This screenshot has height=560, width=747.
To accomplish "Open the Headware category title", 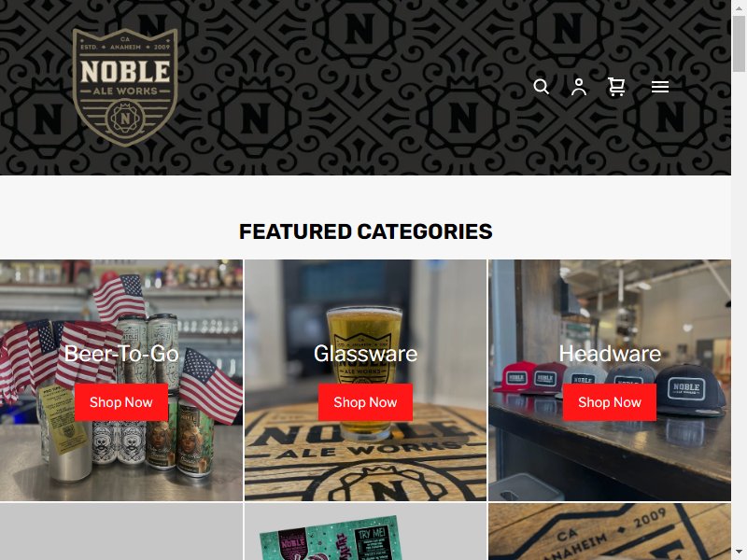I will click(x=610, y=354).
